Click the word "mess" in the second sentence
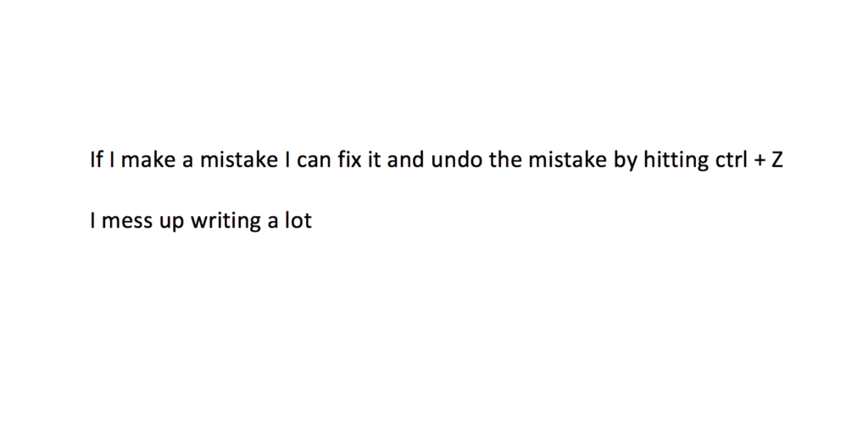Viewport: 868px width, 448px height. (127, 221)
